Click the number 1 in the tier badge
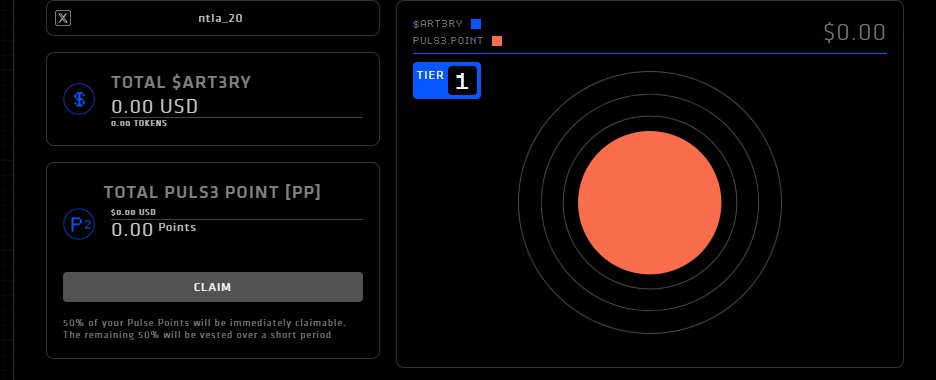This screenshot has width=936, height=380. (462, 81)
